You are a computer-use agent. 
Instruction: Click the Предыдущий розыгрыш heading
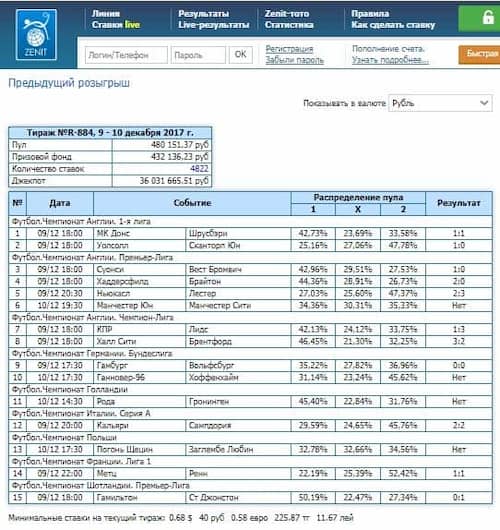point(69,83)
